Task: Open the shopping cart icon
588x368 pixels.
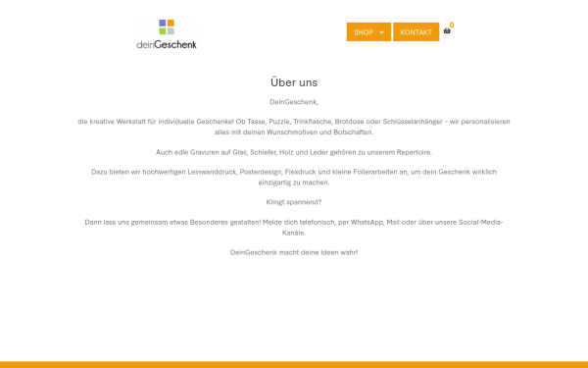Action: click(x=447, y=31)
